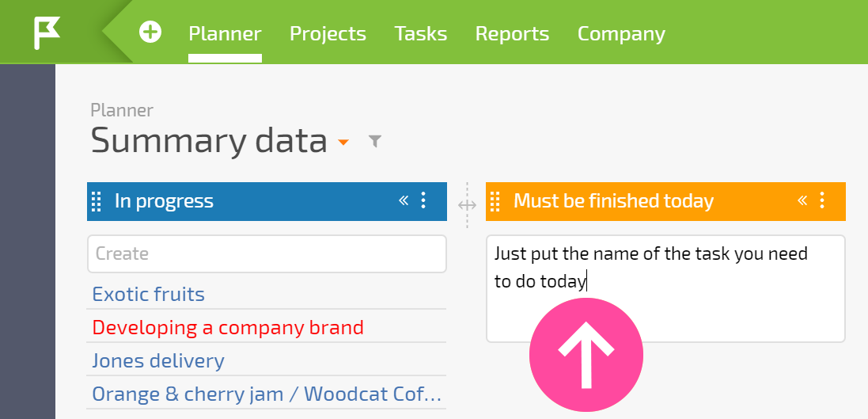Click the plus add button in header
The height and width of the screenshot is (419, 868).
[150, 32]
